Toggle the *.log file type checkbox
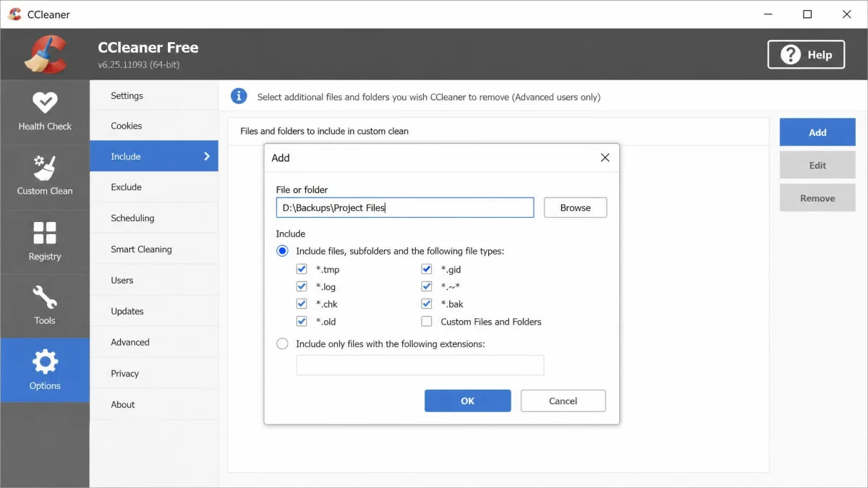The image size is (868, 488). 302,286
